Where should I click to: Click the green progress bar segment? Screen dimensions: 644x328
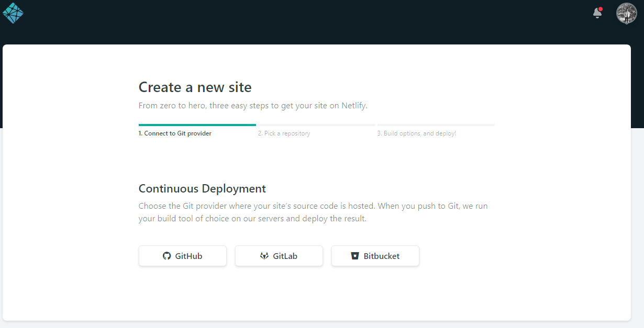tap(197, 125)
